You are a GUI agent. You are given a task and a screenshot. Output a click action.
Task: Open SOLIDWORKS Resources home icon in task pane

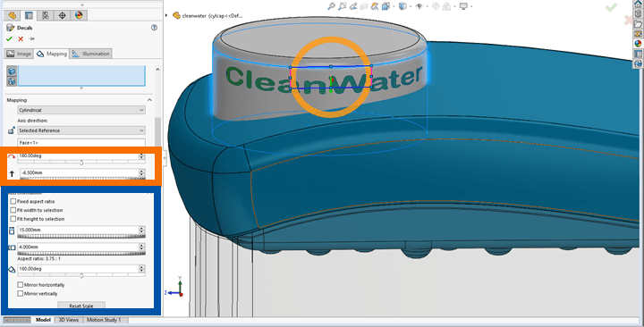pyautogui.click(x=638, y=5)
